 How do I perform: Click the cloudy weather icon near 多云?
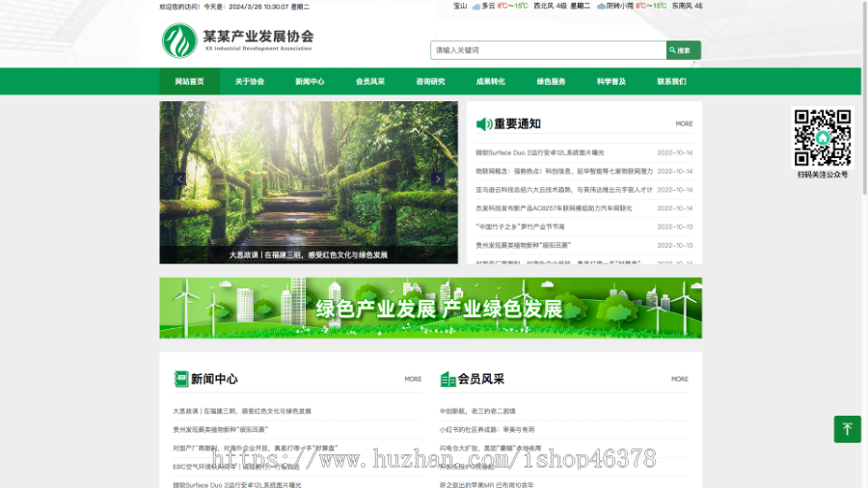pos(476,6)
